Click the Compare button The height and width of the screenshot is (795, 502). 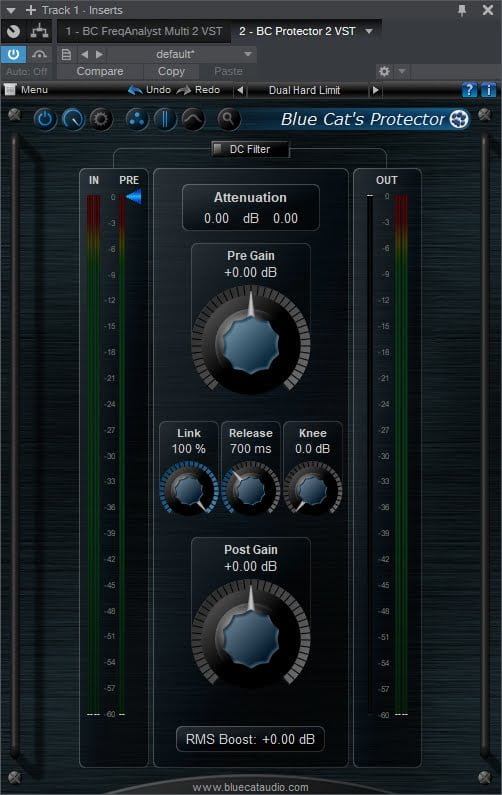coord(100,71)
